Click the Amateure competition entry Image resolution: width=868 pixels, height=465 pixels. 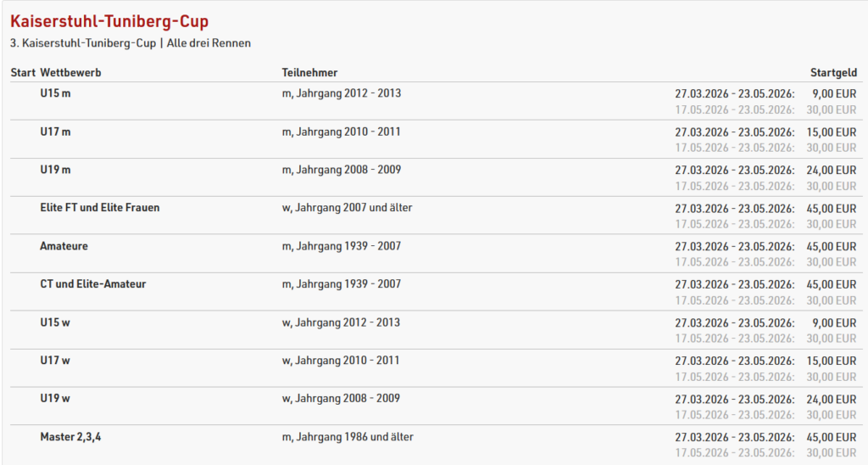pos(64,246)
